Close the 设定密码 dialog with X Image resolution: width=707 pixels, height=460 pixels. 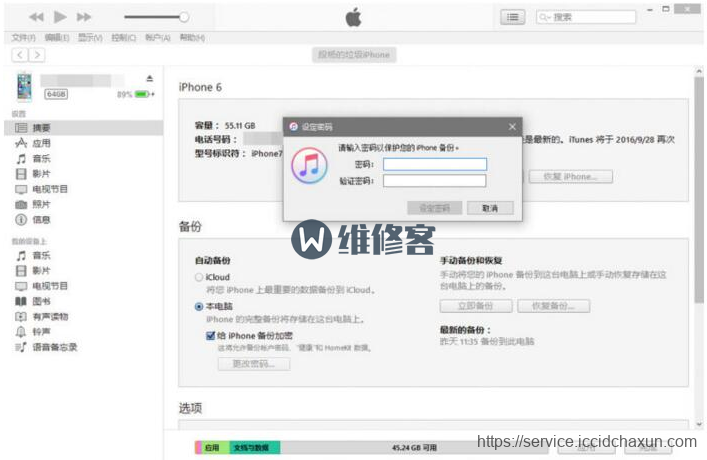(x=512, y=127)
